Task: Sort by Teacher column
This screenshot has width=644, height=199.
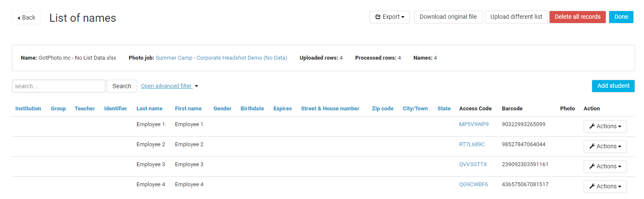Action: 85,109
